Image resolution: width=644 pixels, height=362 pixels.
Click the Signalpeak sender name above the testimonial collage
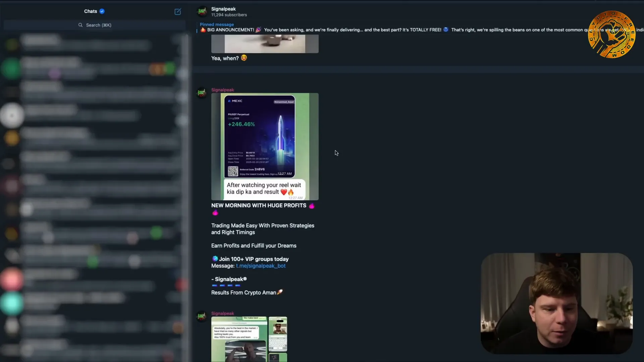(223, 313)
